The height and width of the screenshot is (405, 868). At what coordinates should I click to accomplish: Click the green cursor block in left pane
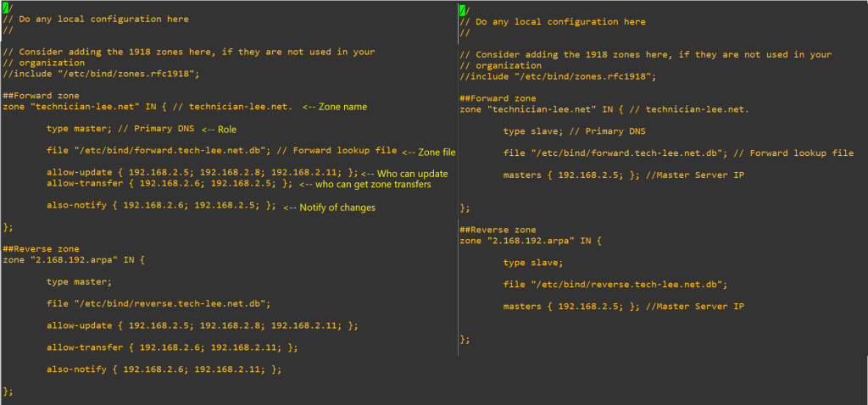pos(6,8)
